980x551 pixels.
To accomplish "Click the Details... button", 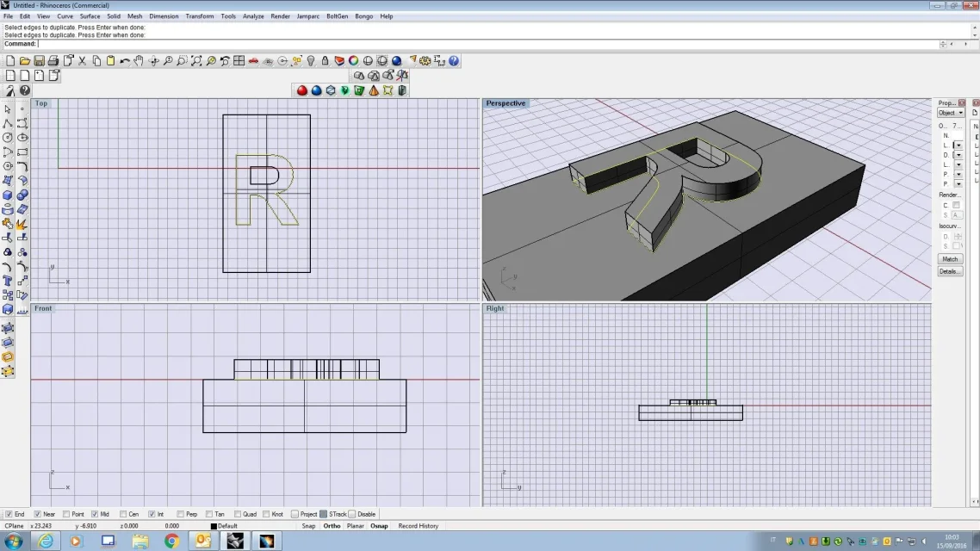I will tap(950, 271).
